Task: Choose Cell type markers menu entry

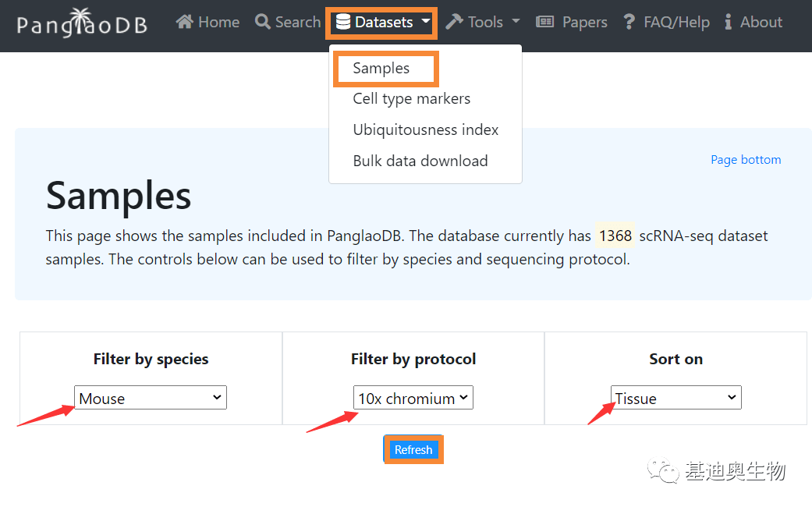Action: pyautogui.click(x=411, y=98)
